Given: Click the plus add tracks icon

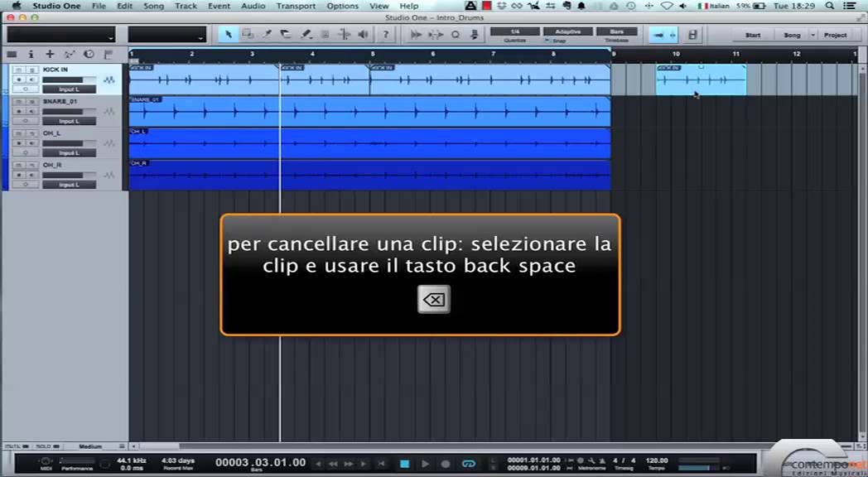Looking at the screenshot, I should coord(50,54).
